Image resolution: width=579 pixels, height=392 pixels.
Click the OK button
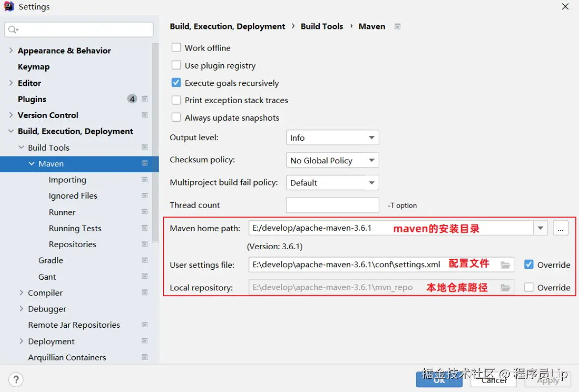pos(439,379)
